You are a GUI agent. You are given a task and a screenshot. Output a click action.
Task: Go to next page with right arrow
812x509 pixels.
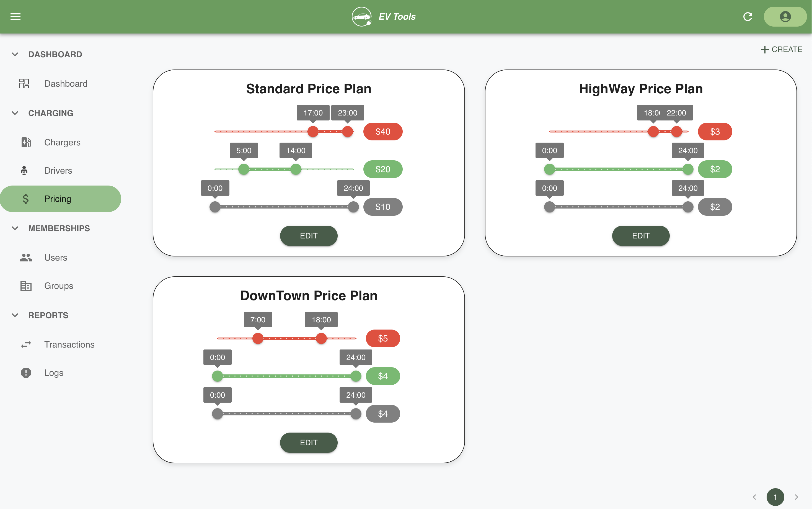(x=796, y=497)
